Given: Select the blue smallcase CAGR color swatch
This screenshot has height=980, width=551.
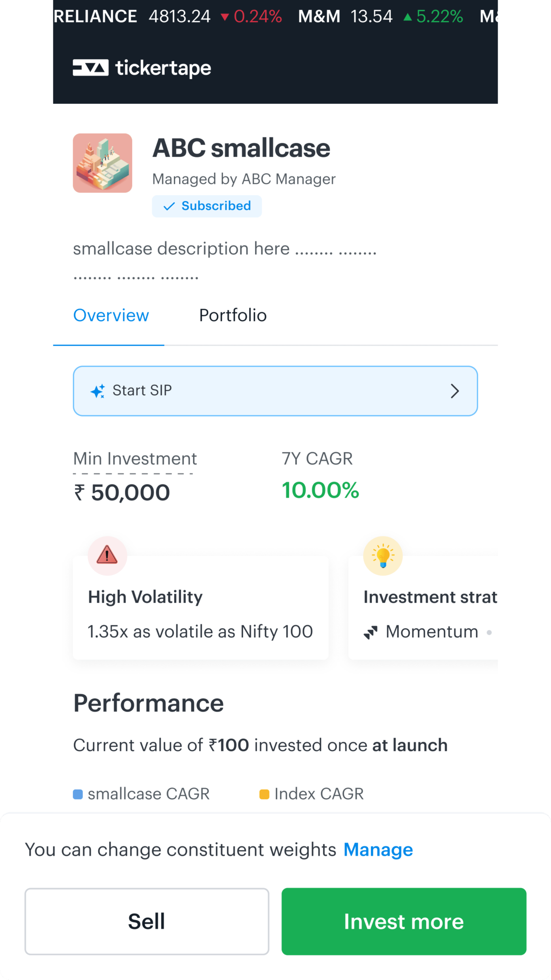Looking at the screenshot, I should click(x=78, y=793).
